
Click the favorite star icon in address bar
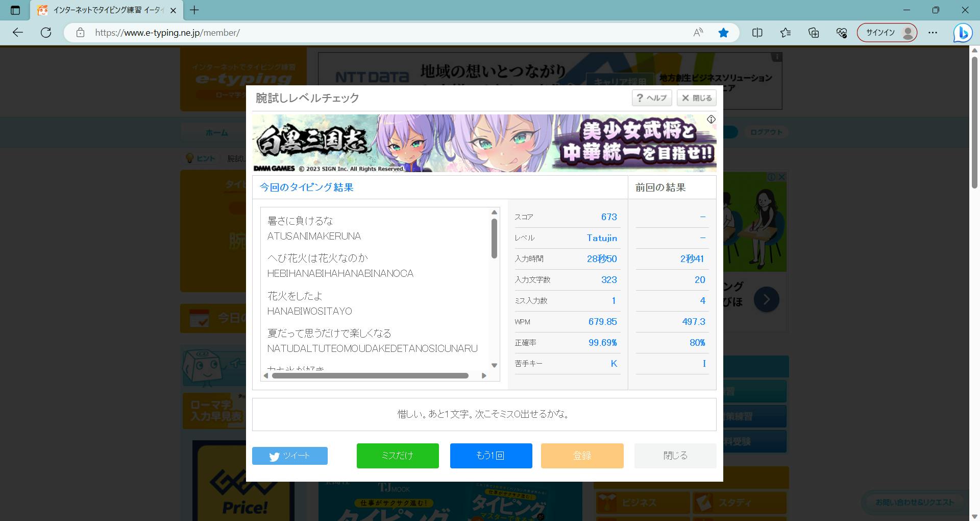point(723,33)
